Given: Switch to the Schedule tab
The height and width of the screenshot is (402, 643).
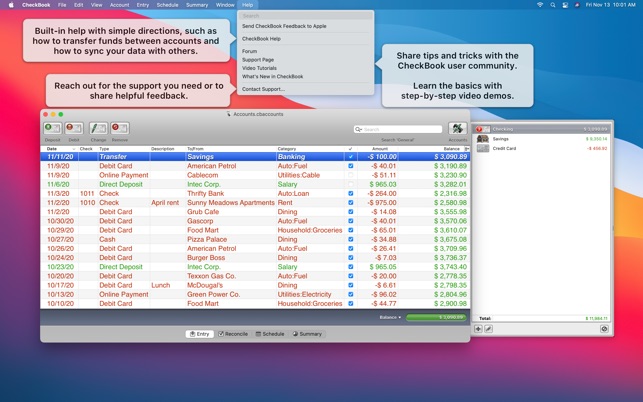Looking at the screenshot, I should click(x=270, y=334).
